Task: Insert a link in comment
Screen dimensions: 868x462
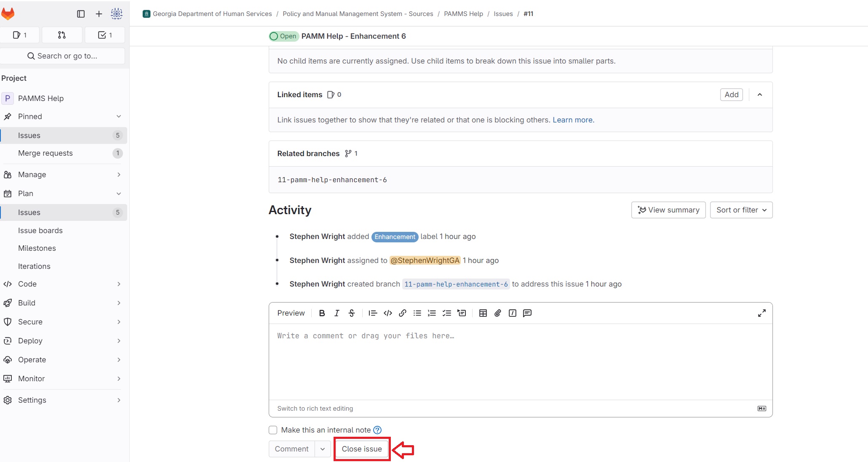Action: [x=403, y=313]
